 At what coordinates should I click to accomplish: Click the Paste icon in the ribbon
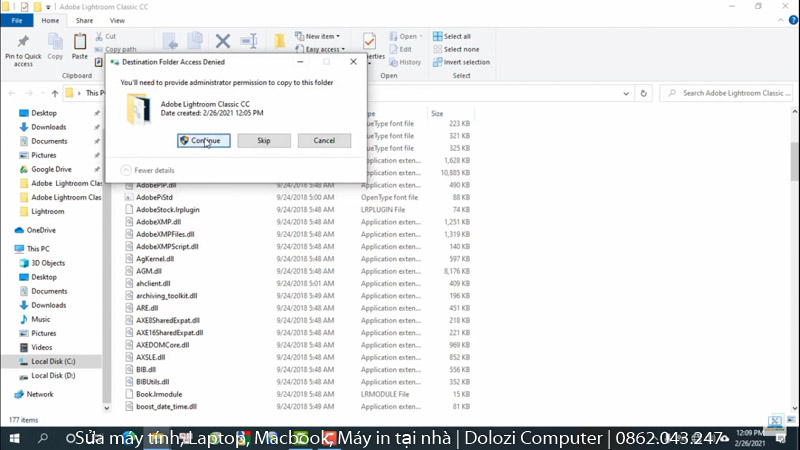pos(79,42)
